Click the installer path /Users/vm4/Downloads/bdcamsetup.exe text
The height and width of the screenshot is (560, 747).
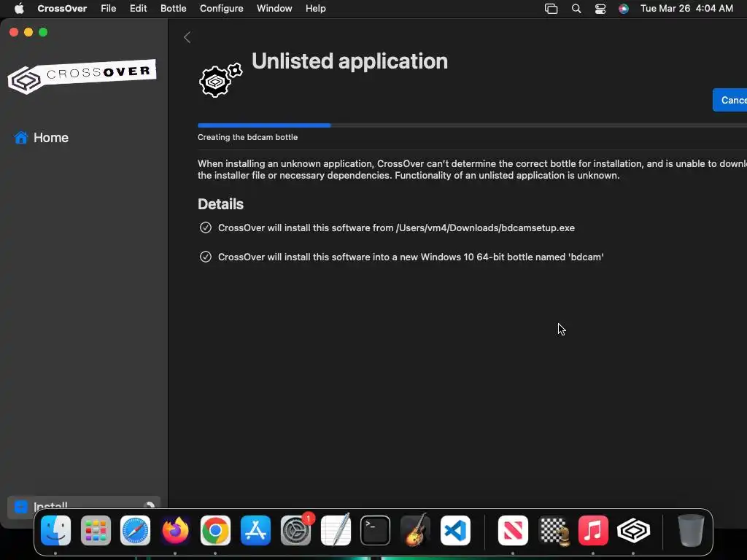click(485, 227)
